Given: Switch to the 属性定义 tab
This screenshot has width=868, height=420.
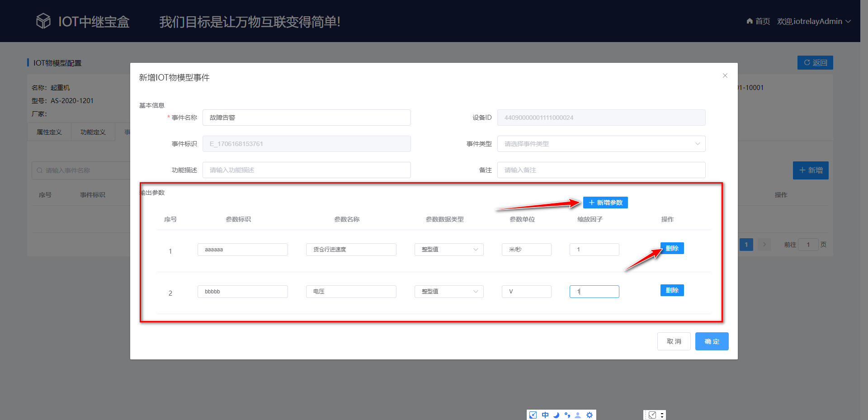Looking at the screenshot, I should (49, 132).
